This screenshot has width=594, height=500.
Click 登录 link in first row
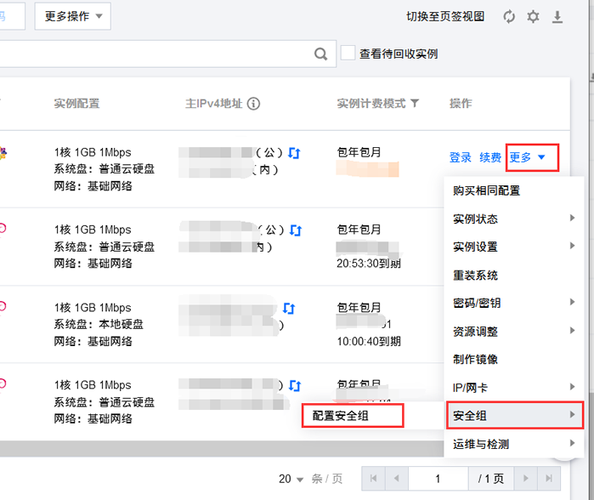[x=460, y=157]
